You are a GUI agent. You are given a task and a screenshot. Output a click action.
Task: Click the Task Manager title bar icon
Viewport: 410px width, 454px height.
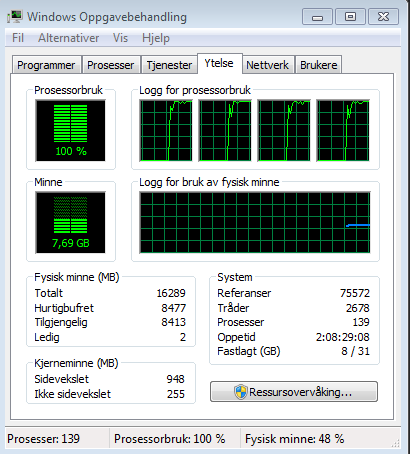pyautogui.click(x=15, y=16)
